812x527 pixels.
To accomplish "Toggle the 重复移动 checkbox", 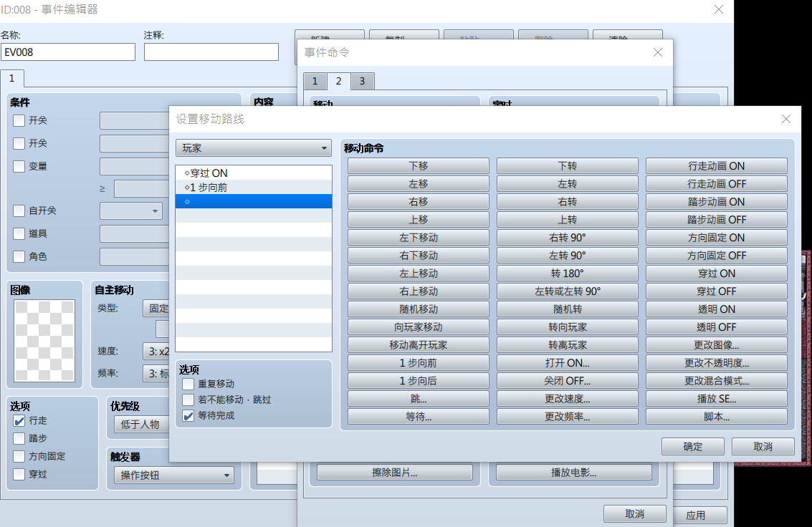I will pyautogui.click(x=188, y=385).
